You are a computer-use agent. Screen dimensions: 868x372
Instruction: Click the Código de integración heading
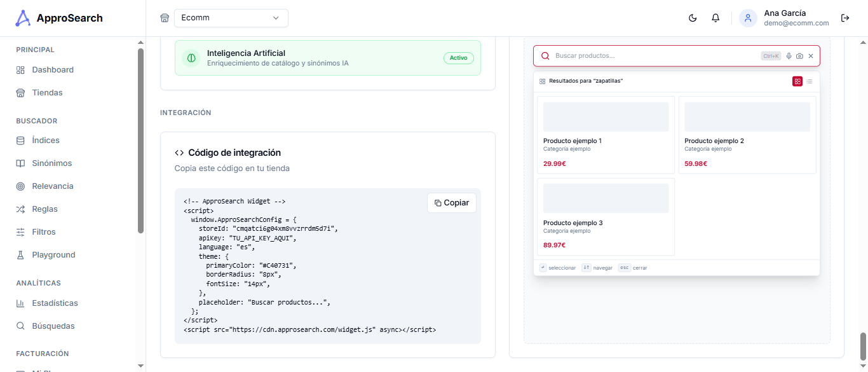click(234, 153)
